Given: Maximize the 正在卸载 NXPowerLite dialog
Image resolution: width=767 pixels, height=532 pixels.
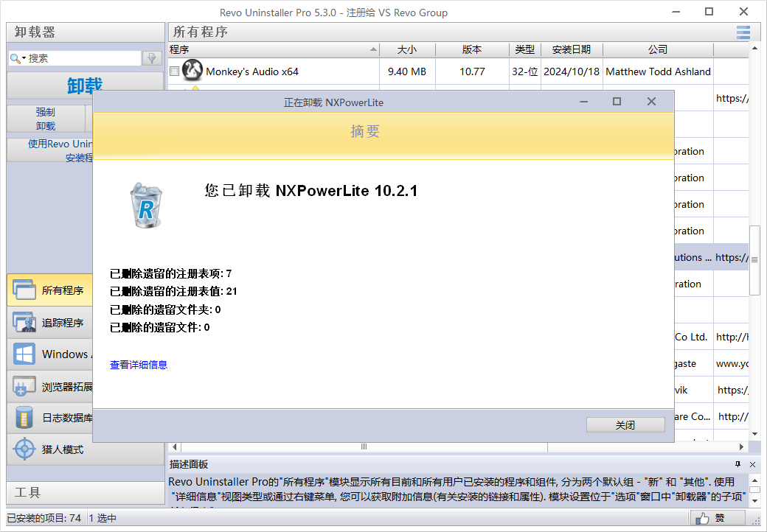Looking at the screenshot, I should pyautogui.click(x=617, y=101).
